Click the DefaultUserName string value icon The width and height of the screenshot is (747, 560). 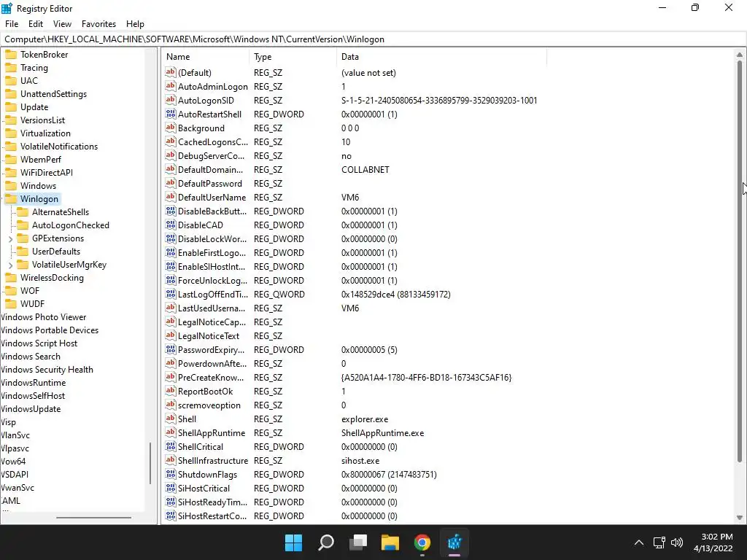coord(170,197)
